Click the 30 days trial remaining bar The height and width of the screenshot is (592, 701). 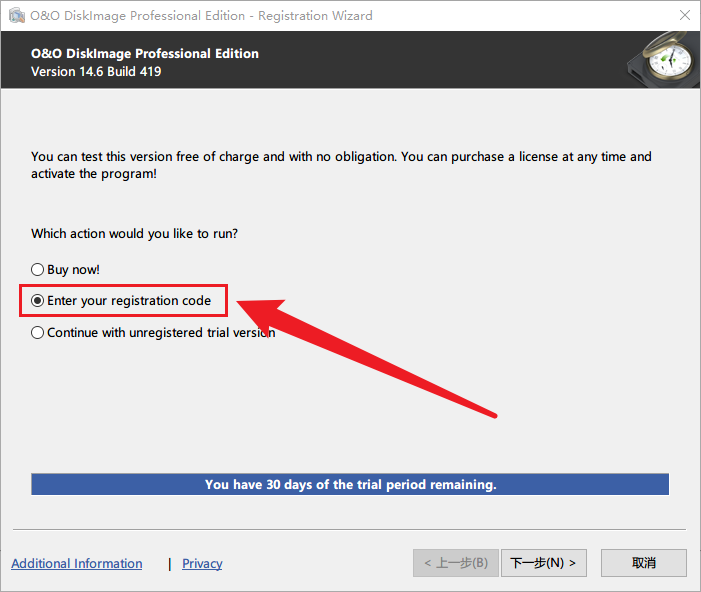click(350, 484)
